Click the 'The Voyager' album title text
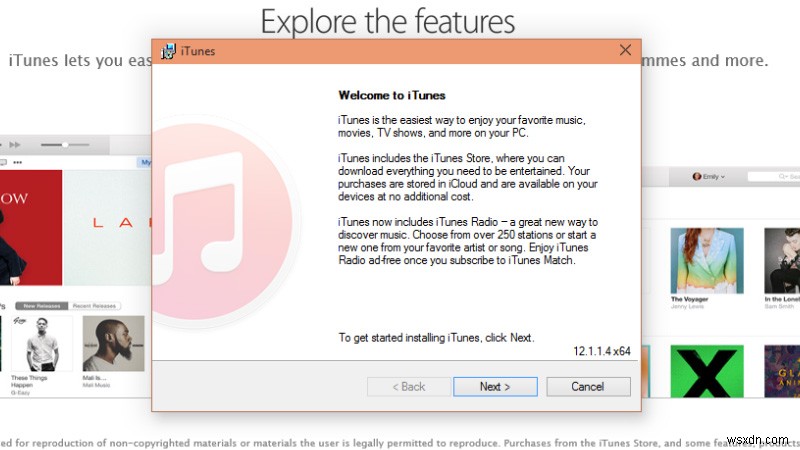The image size is (800, 450). pyautogui.click(x=689, y=299)
